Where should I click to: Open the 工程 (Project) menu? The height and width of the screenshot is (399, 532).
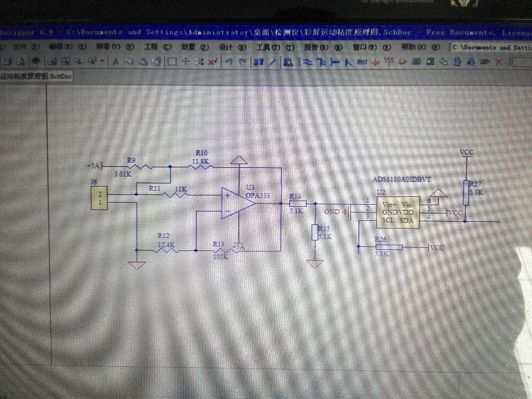pyautogui.click(x=157, y=47)
